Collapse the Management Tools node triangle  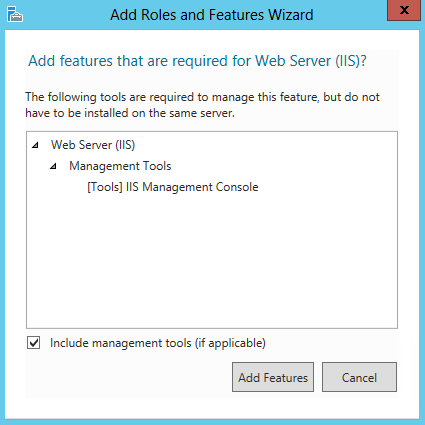point(53,166)
